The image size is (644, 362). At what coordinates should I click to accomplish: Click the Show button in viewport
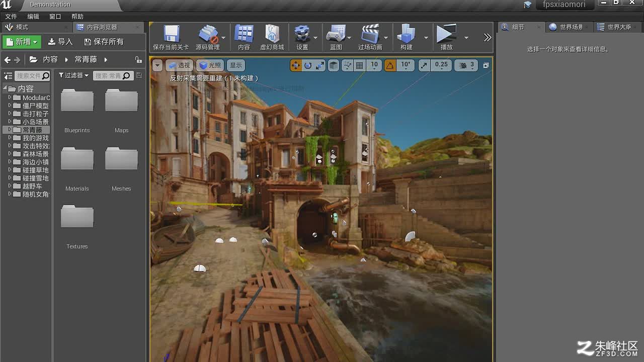point(235,65)
